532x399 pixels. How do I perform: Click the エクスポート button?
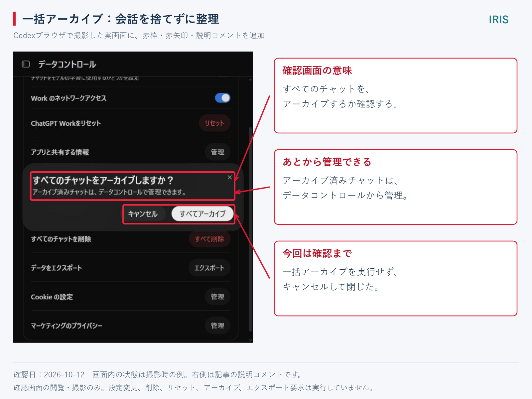(209, 268)
